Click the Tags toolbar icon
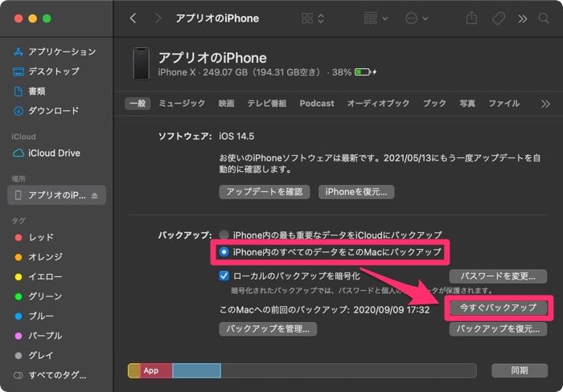Viewport: 563px width, 392px height. 498,18
